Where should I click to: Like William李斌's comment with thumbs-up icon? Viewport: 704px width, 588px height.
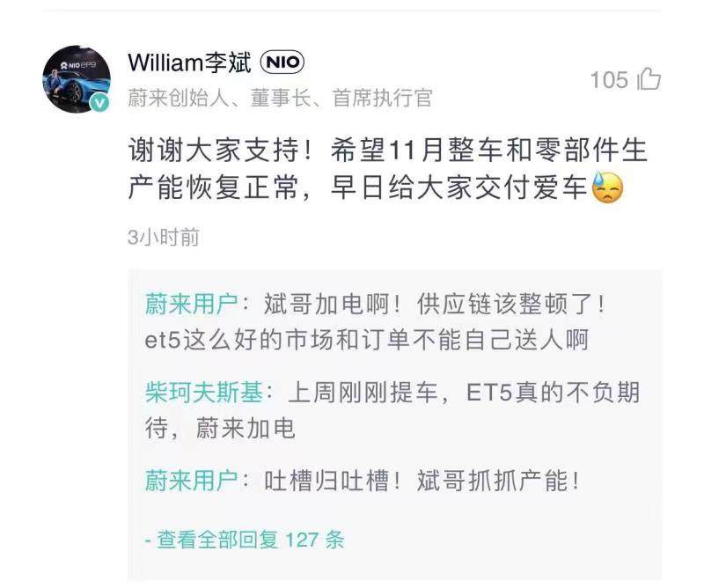point(649,79)
